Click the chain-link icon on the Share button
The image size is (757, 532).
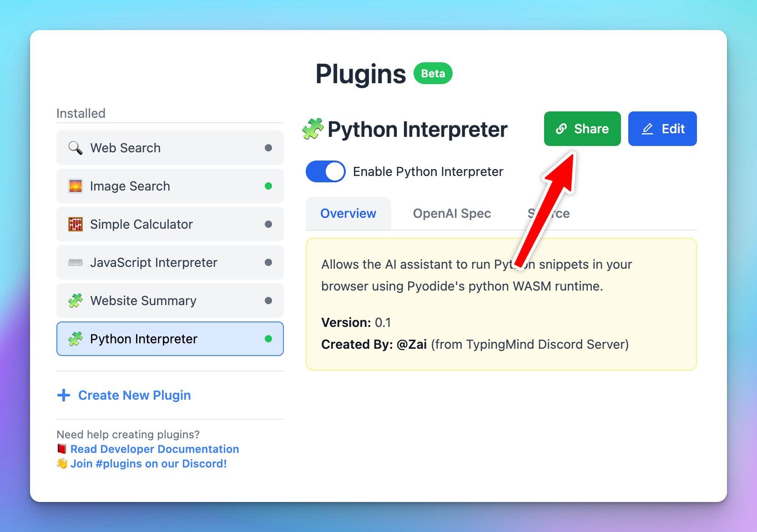point(562,129)
